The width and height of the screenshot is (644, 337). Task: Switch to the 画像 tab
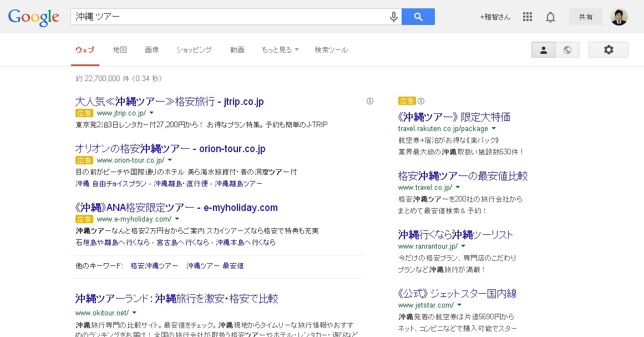pyautogui.click(x=151, y=50)
